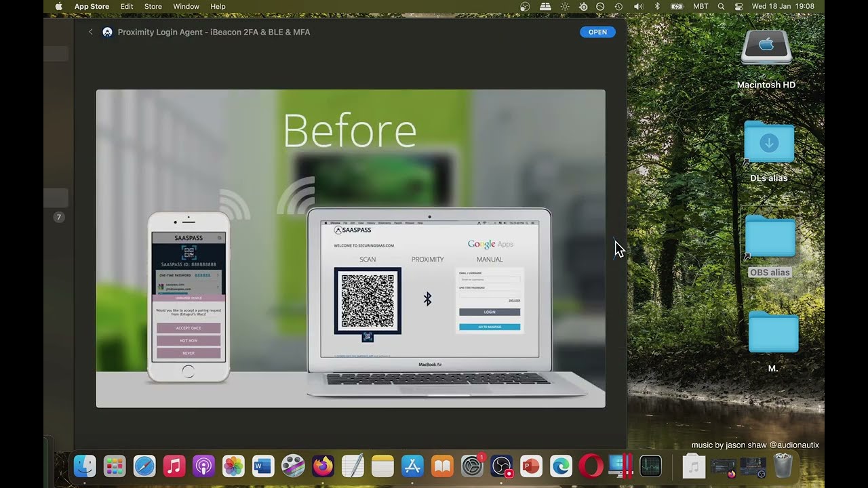The height and width of the screenshot is (488, 868).
Task: Click the Proximity Login Agent app icon in the header
Action: (x=107, y=32)
